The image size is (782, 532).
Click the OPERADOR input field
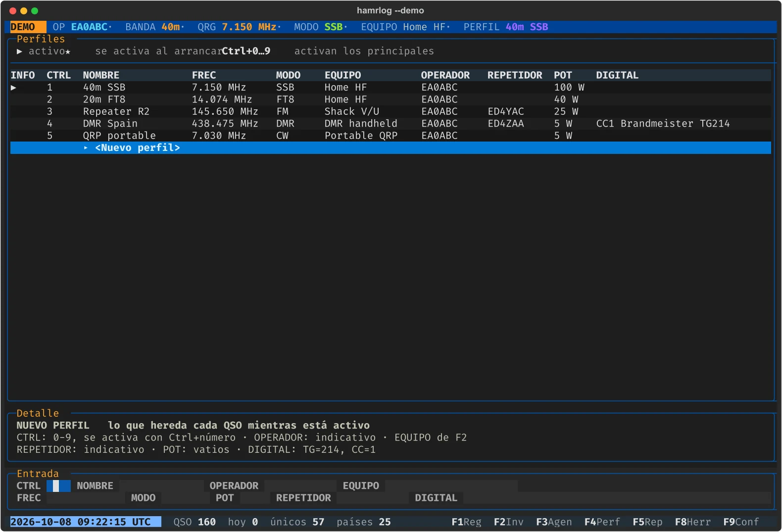pos(300,486)
